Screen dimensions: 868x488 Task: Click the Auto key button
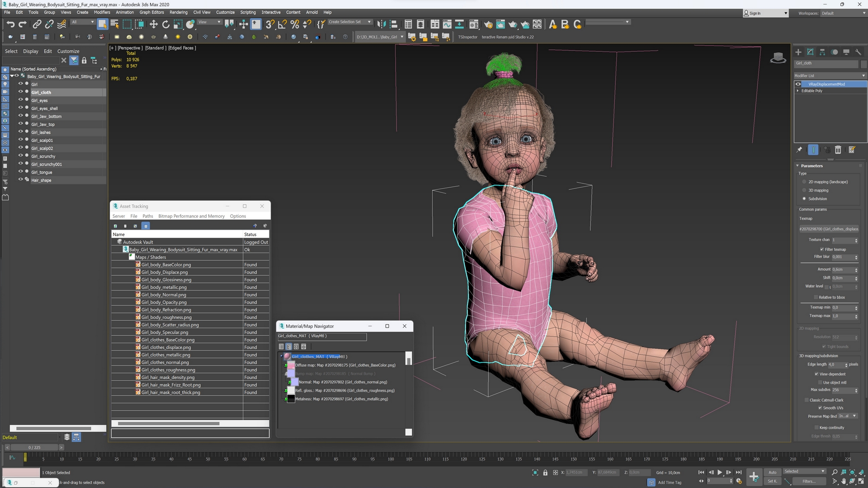[773, 473]
